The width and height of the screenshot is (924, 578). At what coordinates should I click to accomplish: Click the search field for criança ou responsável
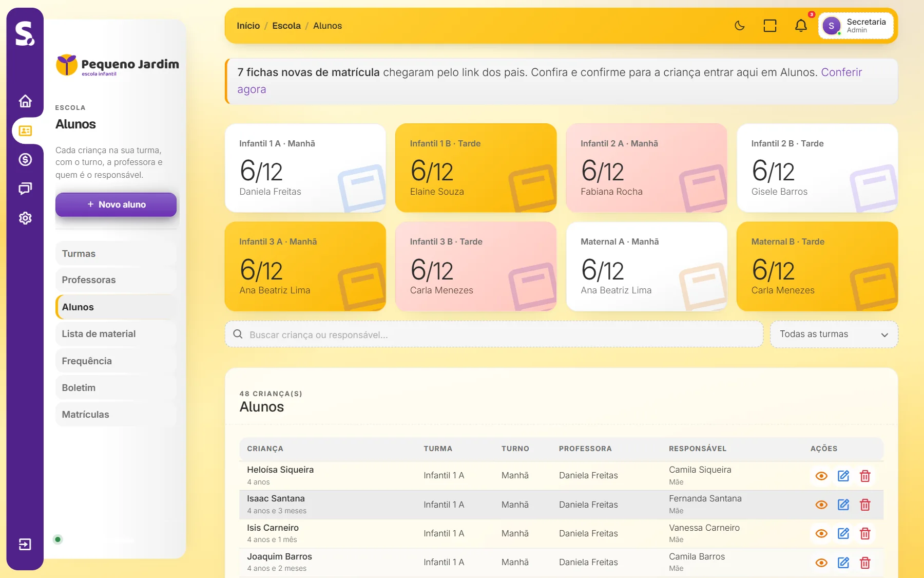click(x=494, y=334)
